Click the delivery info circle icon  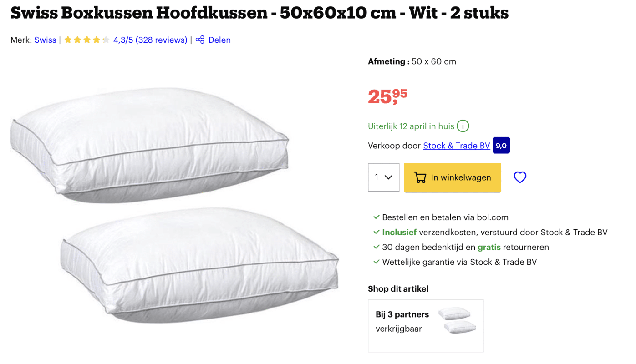tap(463, 126)
